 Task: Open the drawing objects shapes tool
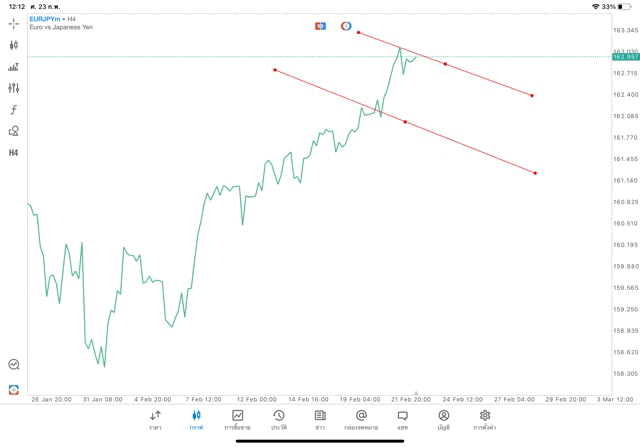14,131
